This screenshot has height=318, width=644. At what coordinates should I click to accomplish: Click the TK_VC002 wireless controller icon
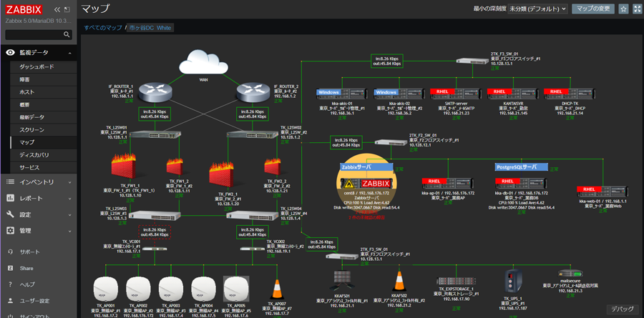(252, 249)
